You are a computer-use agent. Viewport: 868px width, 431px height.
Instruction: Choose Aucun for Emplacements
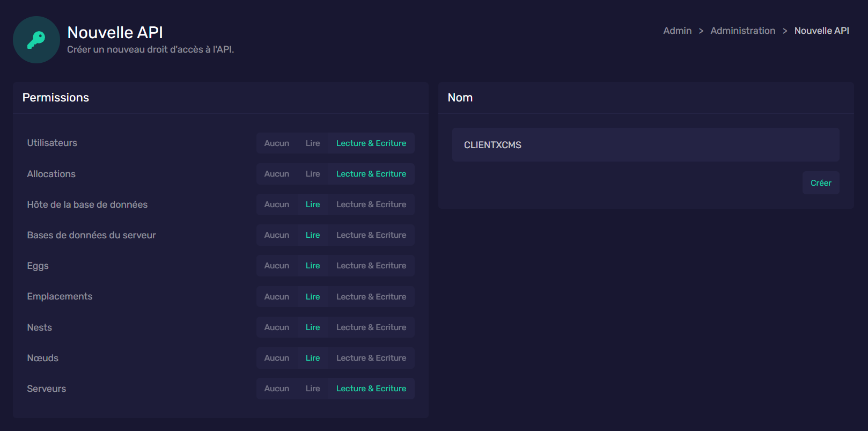(276, 297)
